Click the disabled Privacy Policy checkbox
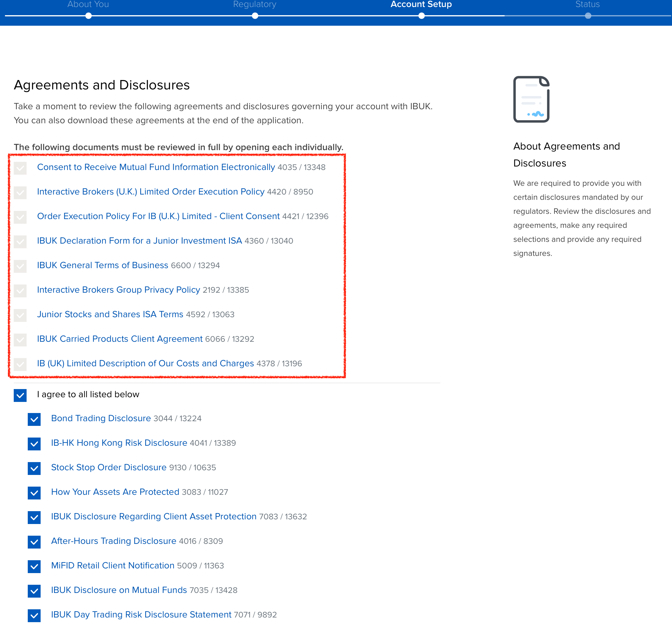The height and width of the screenshot is (635, 672). [20, 290]
